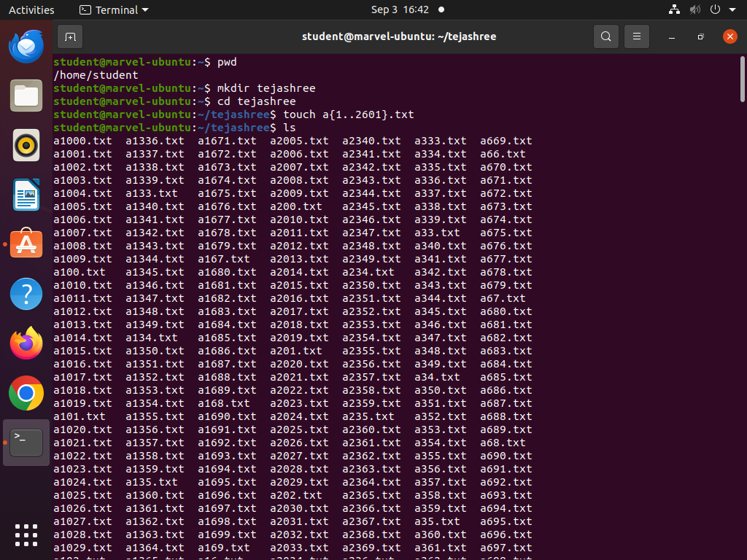Click file name a66.txt

tap(503, 155)
